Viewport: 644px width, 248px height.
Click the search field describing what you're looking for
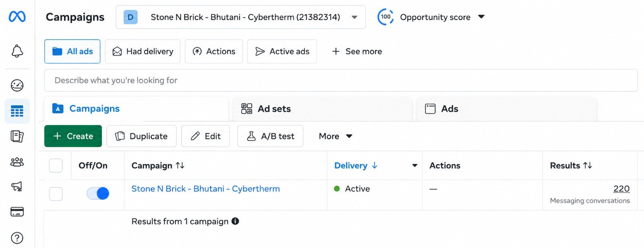(x=341, y=80)
